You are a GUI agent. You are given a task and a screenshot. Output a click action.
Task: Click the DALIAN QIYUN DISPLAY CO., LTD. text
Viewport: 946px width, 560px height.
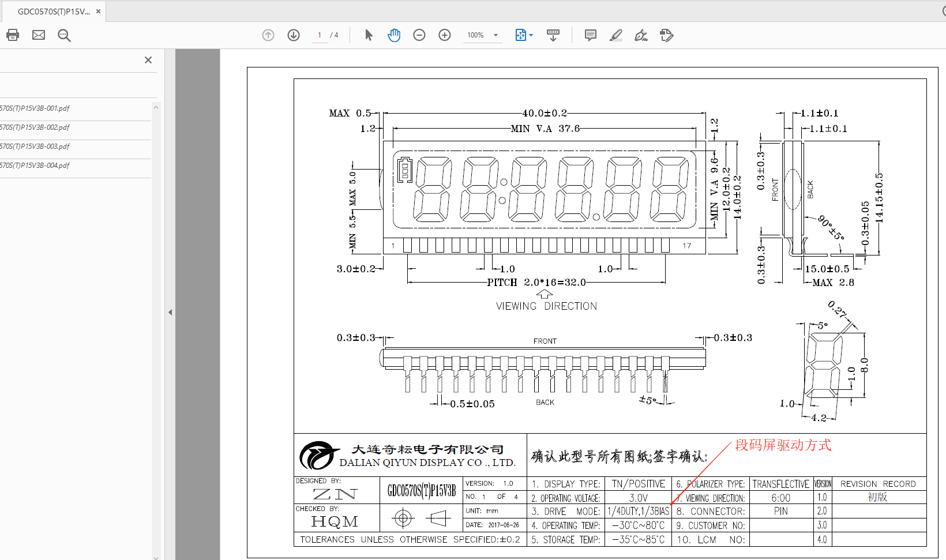[x=427, y=463]
